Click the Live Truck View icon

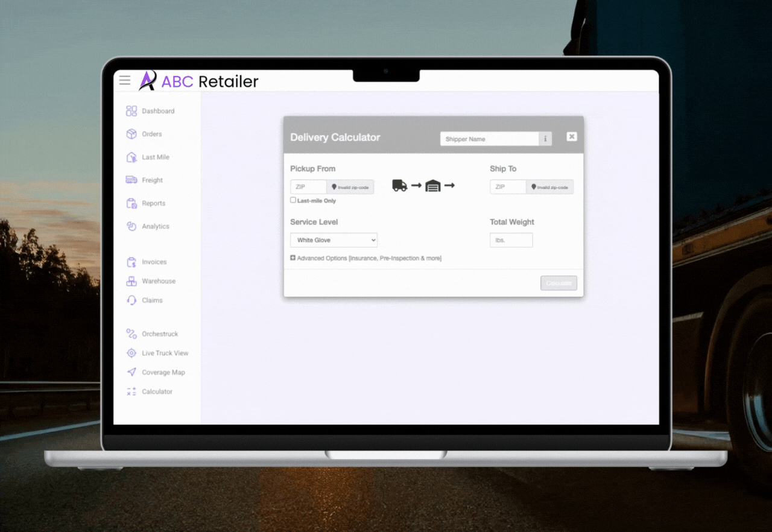click(131, 353)
